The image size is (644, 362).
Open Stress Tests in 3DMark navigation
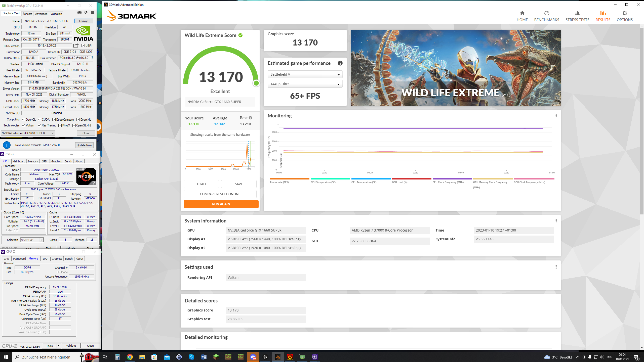click(577, 16)
